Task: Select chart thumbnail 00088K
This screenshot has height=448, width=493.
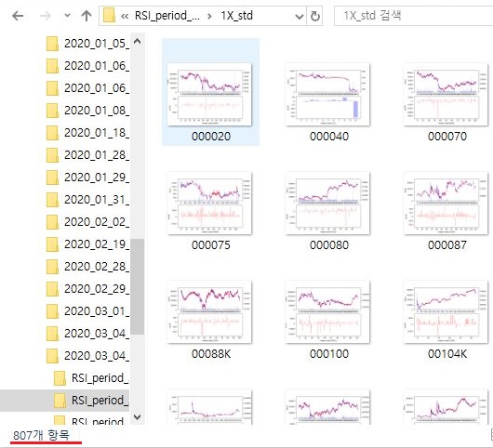Action: [209, 312]
